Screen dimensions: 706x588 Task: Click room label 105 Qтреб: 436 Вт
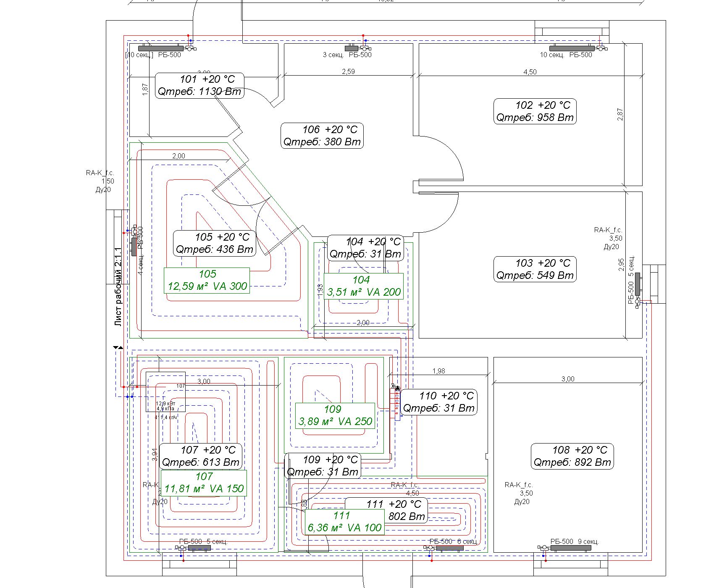215,243
